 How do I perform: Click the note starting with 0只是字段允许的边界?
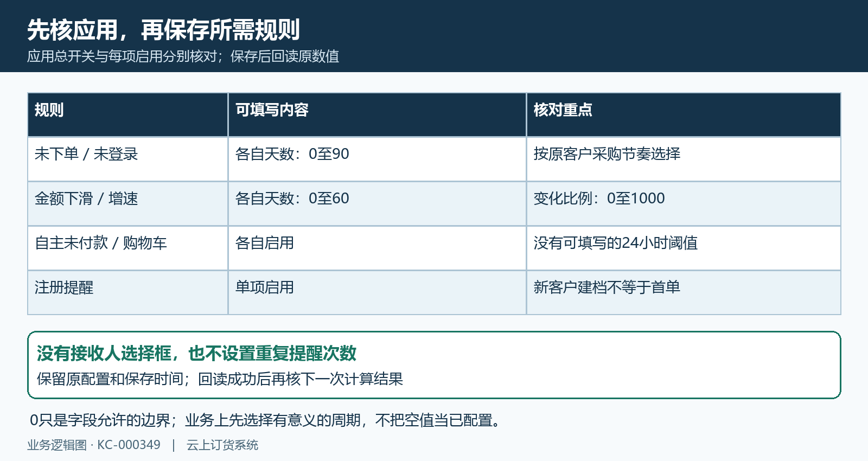pos(266,420)
